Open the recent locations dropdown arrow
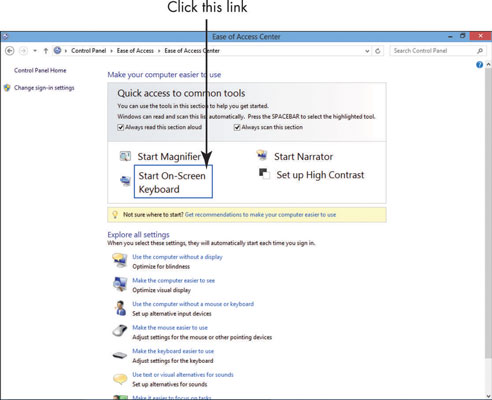 point(35,51)
